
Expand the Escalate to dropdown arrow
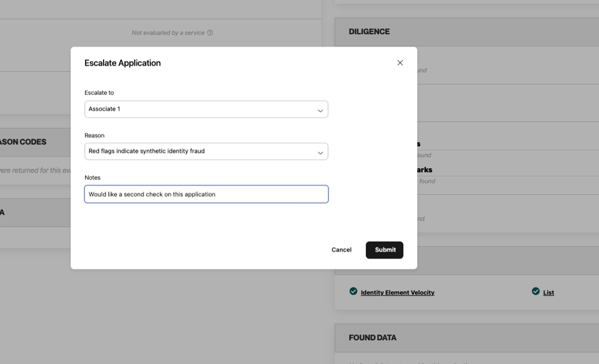[x=320, y=111]
